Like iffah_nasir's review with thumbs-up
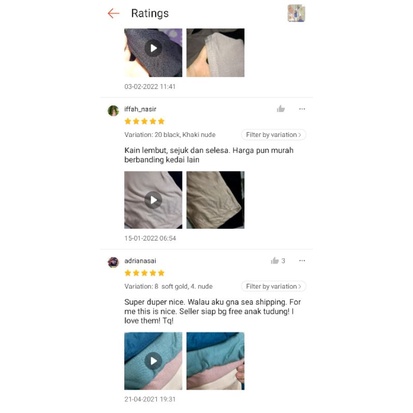The width and height of the screenshot is (413, 413). pyautogui.click(x=281, y=109)
